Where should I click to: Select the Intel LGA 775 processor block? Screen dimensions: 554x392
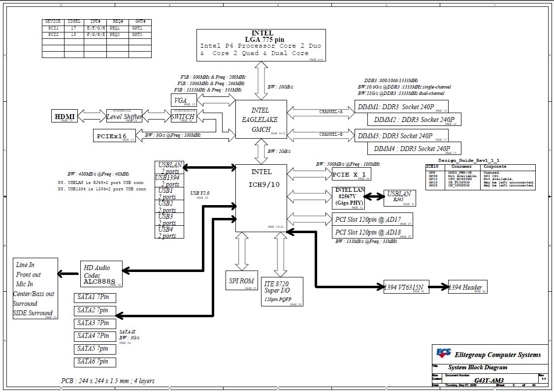(x=260, y=45)
